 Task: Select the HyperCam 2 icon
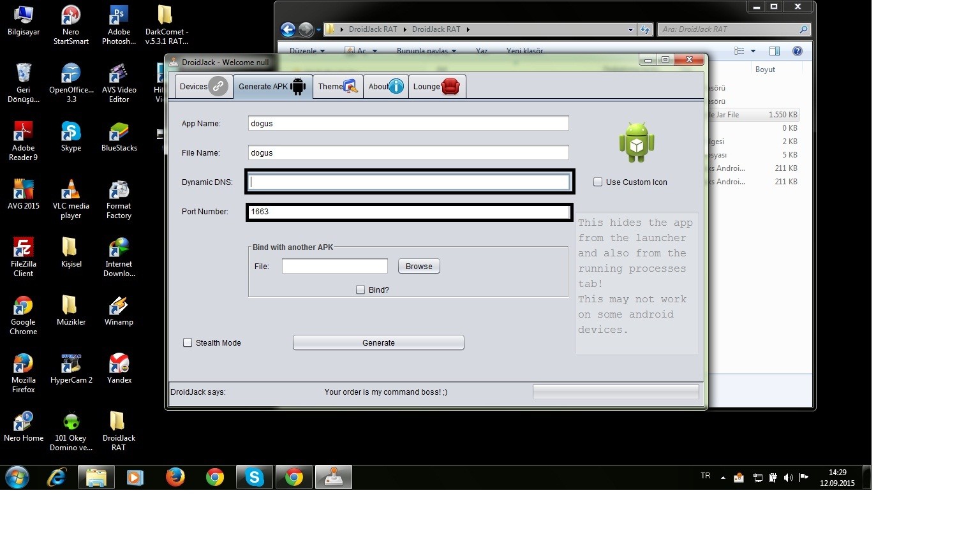tap(71, 369)
